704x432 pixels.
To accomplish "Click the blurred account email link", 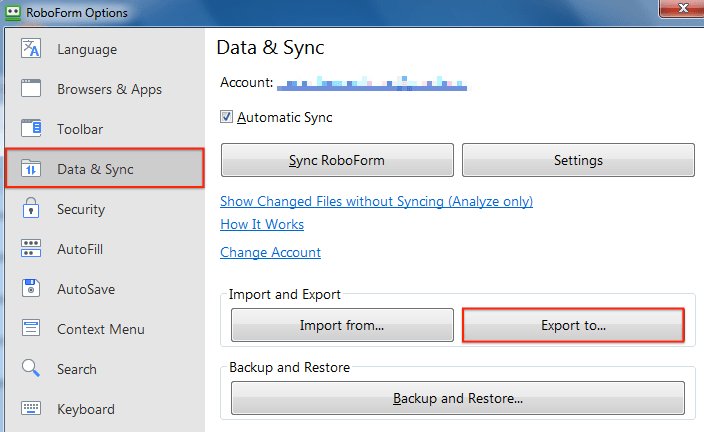I will [372, 83].
